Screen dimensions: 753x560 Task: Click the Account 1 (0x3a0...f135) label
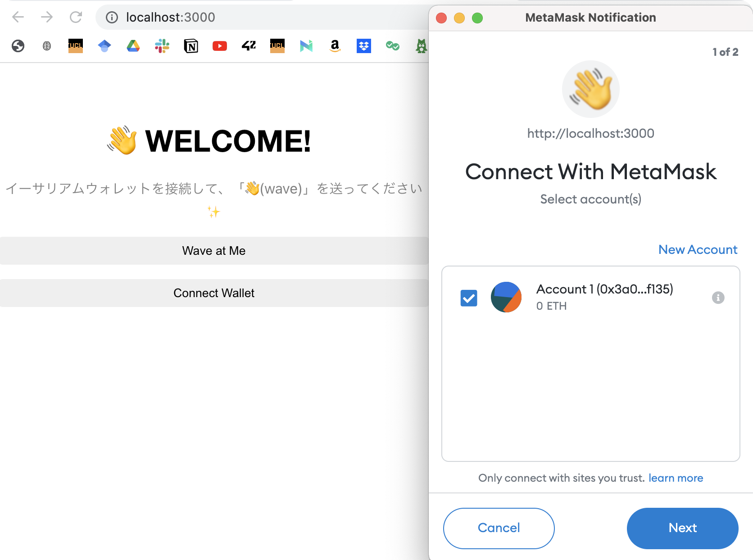604,289
